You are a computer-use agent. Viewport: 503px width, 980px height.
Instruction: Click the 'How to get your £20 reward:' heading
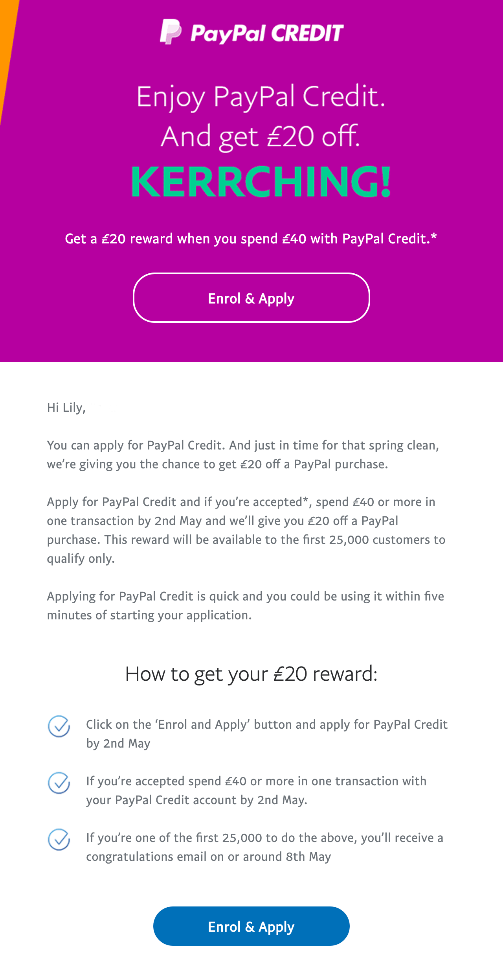[x=251, y=674]
